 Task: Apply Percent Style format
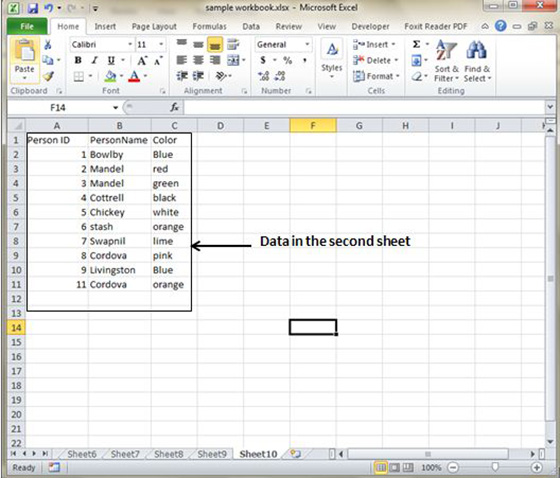pos(288,60)
